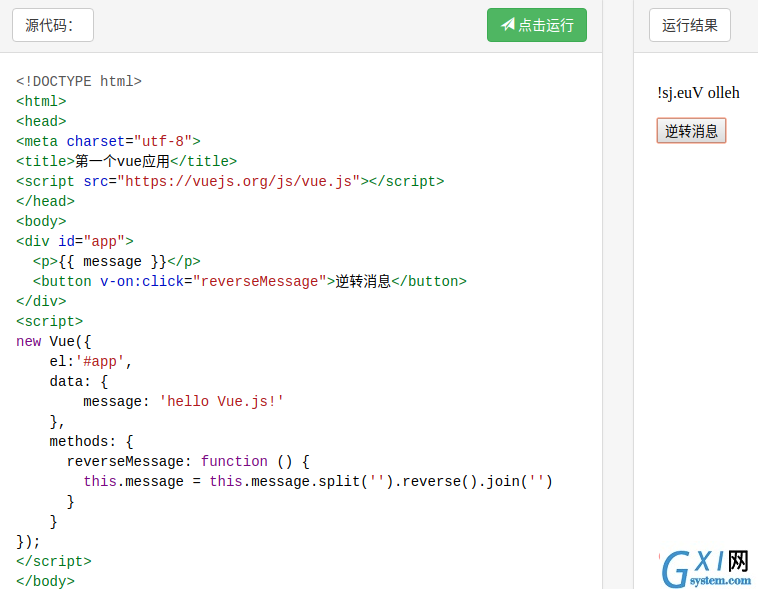Click the 'function' keyword in code
Viewport: 758px width, 589px height.
point(234,461)
